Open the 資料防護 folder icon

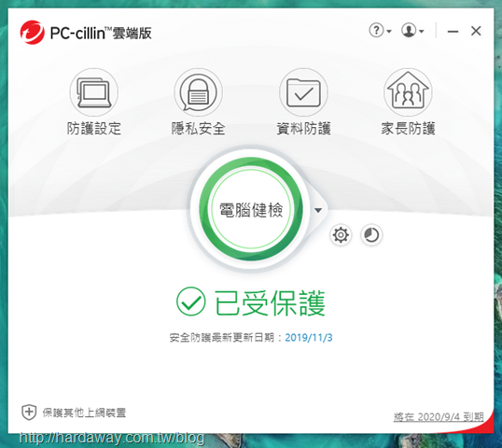[x=303, y=92]
